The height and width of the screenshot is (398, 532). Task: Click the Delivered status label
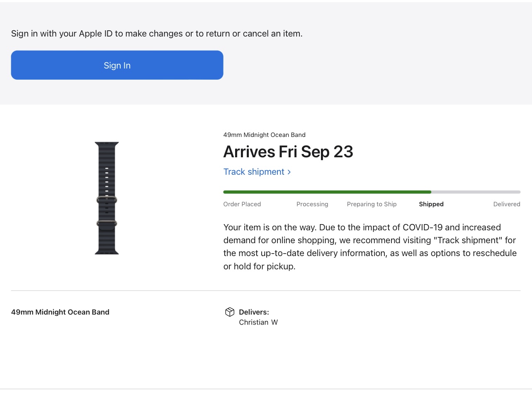click(x=506, y=204)
